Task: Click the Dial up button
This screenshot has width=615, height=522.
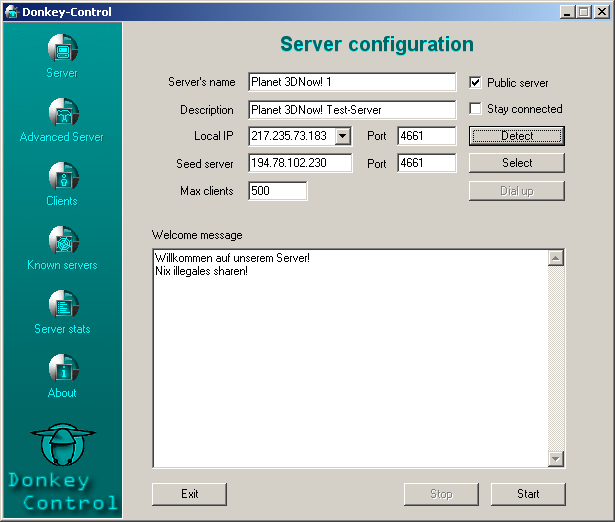Action: click(517, 191)
